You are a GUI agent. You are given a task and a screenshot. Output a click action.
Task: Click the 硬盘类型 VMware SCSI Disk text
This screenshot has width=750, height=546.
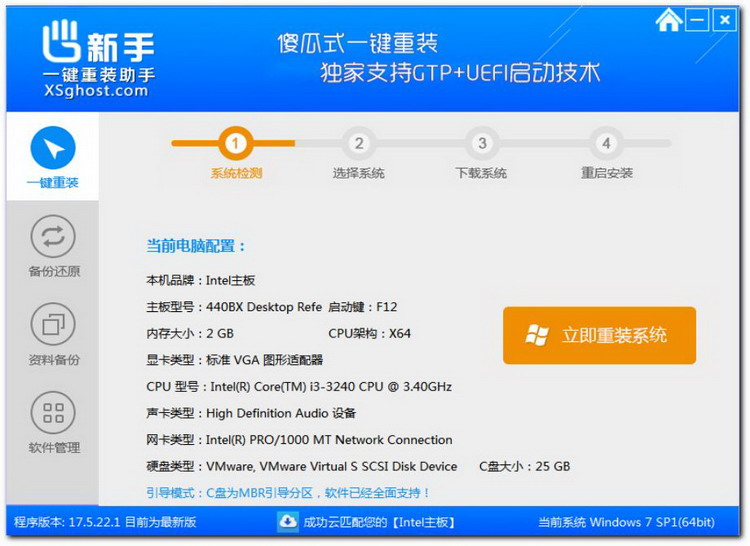pos(301,466)
